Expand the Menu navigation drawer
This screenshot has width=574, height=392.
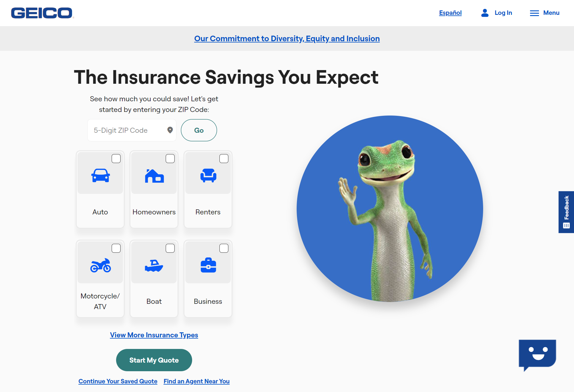tap(544, 13)
